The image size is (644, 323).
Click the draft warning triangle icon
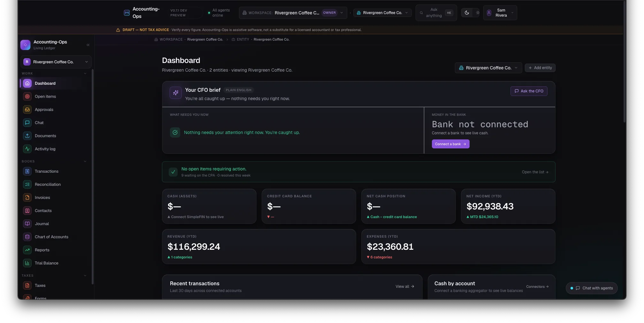[x=118, y=30]
